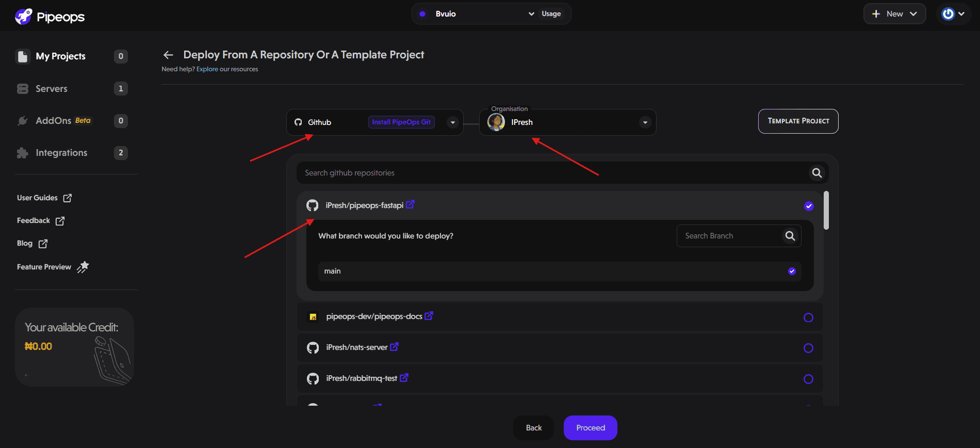This screenshot has width=980, height=448.
Task: Go back using the left arrow icon
Action: pyautogui.click(x=168, y=55)
